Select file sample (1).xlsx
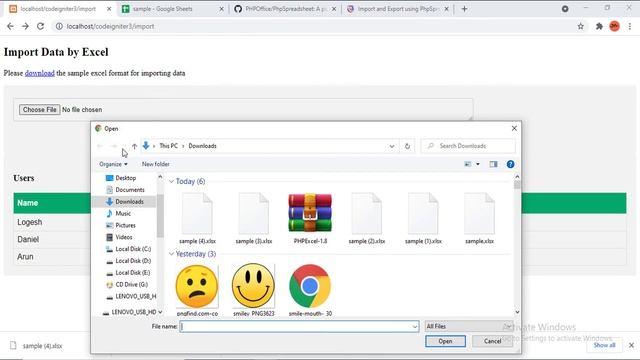Screen dimensions: 640x360 click(x=423, y=219)
